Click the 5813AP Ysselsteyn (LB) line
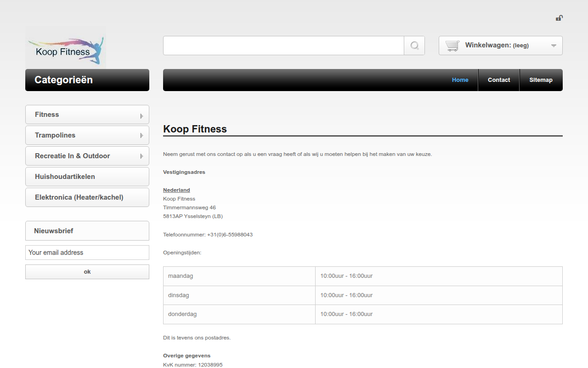The height and width of the screenshot is (368, 588). [x=193, y=216]
